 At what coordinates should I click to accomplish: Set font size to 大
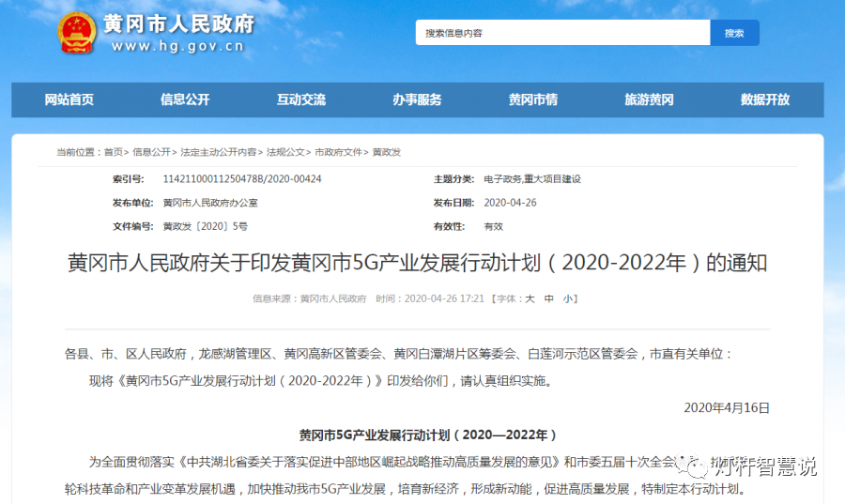pos(530,298)
